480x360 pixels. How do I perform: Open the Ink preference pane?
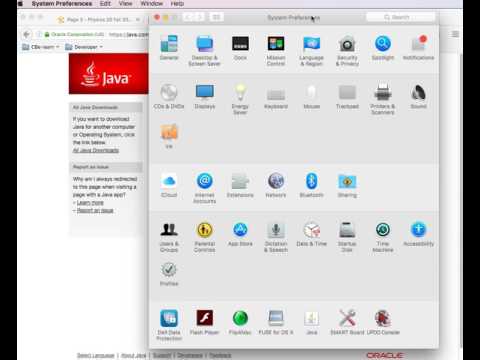coord(169,135)
